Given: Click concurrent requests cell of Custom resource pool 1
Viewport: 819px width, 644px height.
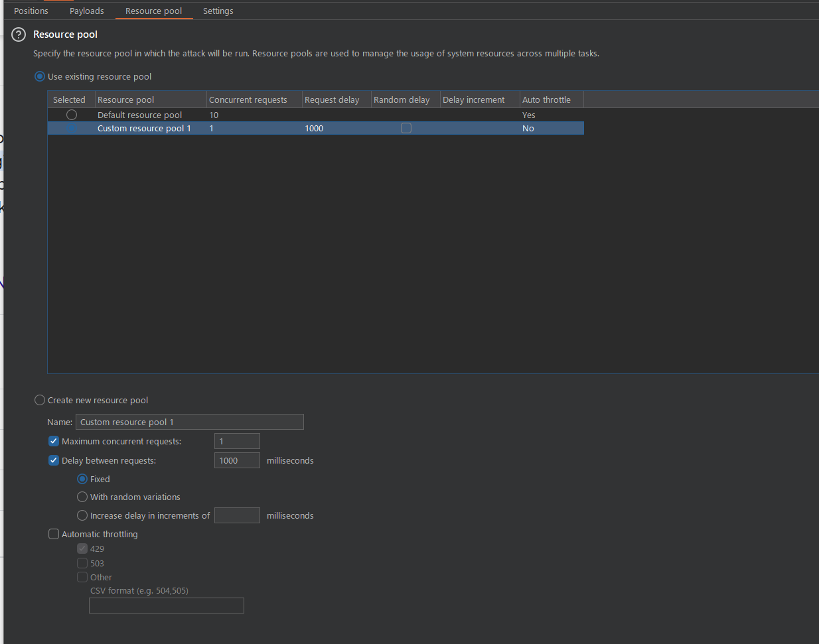Looking at the screenshot, I should click(254, 128).
